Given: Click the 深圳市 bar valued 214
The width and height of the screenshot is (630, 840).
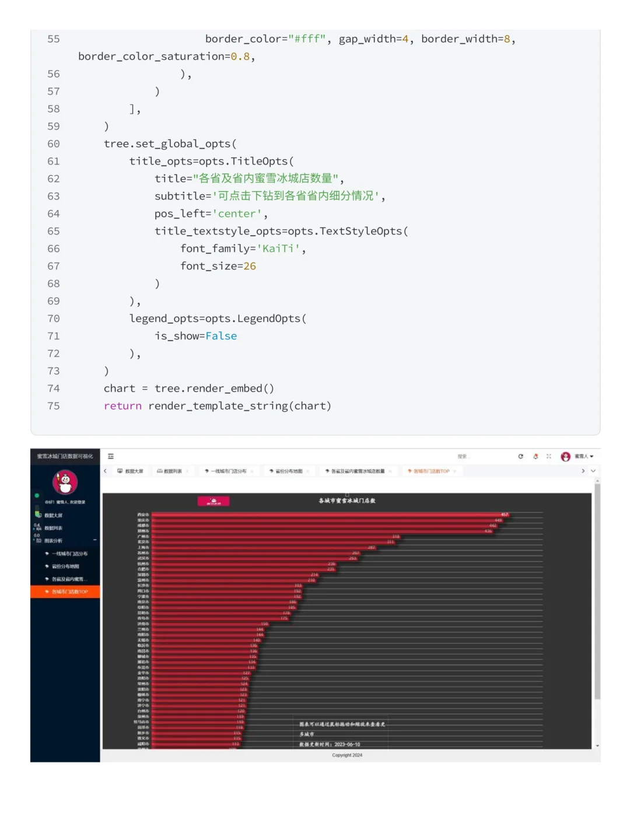Looking at the screenshot, I should coord(236,575).
